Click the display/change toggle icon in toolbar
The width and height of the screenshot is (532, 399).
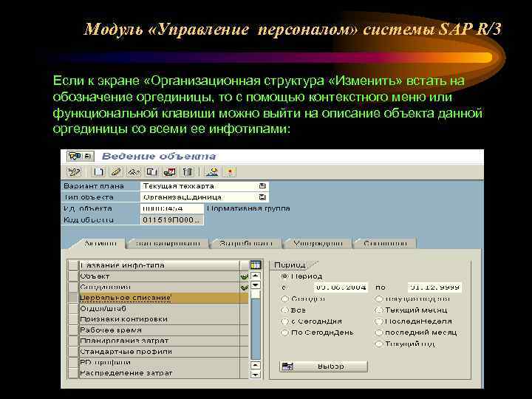[75, 172]
